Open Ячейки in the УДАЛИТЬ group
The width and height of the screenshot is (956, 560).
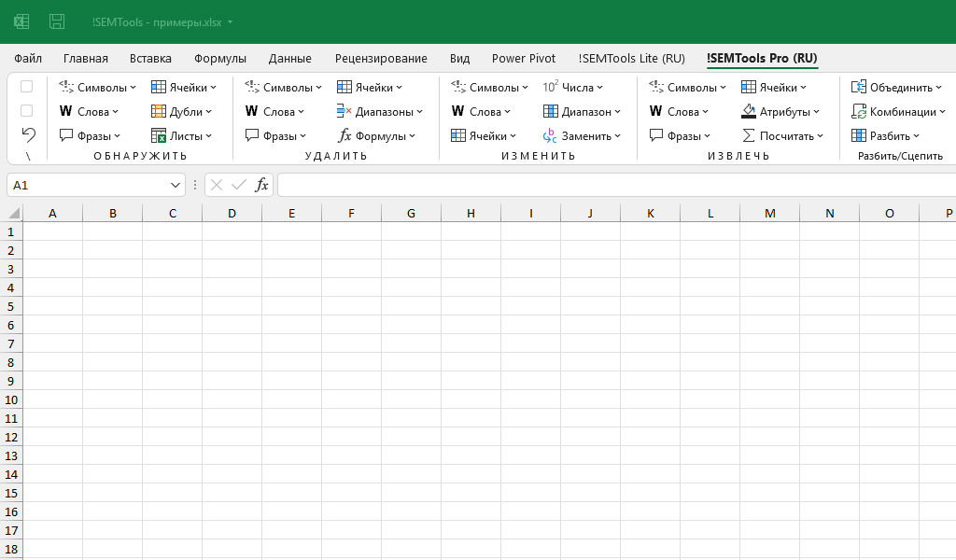370,87
